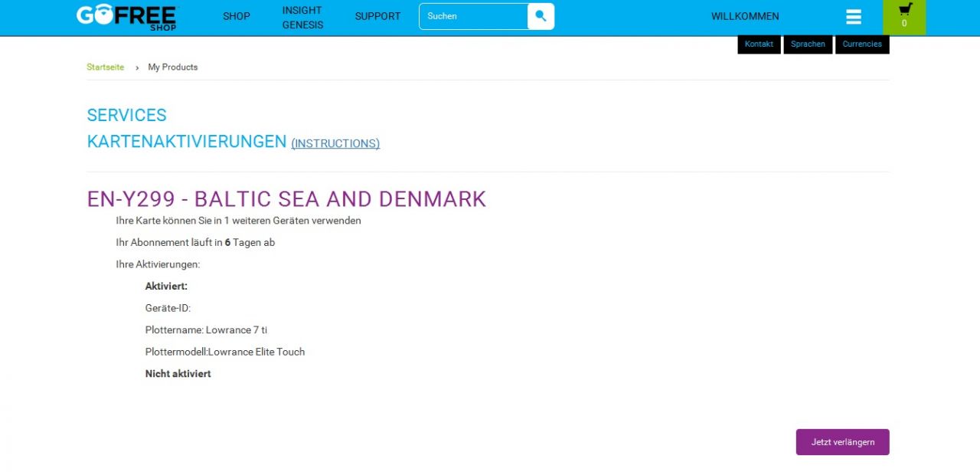Click the SERVICES heading
The image size is (980, 472).
[x=126, y=115]
